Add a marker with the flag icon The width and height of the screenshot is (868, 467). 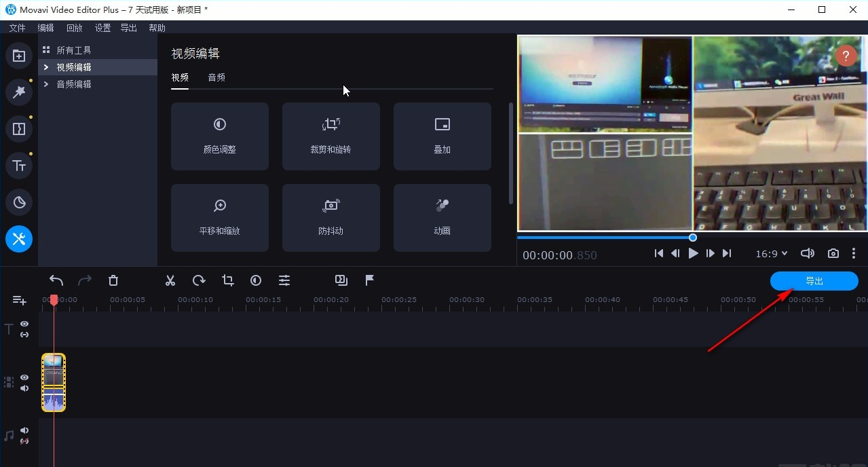tap(370, 280)
